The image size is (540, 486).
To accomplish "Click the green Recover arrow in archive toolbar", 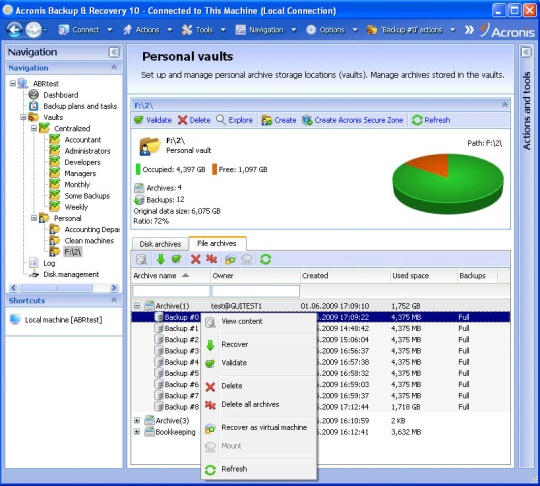I will click(x=160, y=259).
